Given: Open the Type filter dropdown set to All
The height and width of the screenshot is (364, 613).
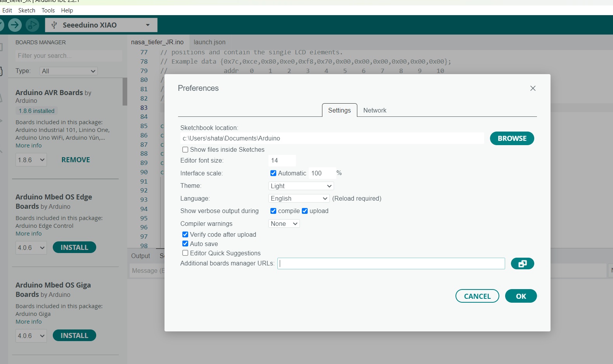Looking at the screenshot, I should pyautogui.click(x=68, y=71).
